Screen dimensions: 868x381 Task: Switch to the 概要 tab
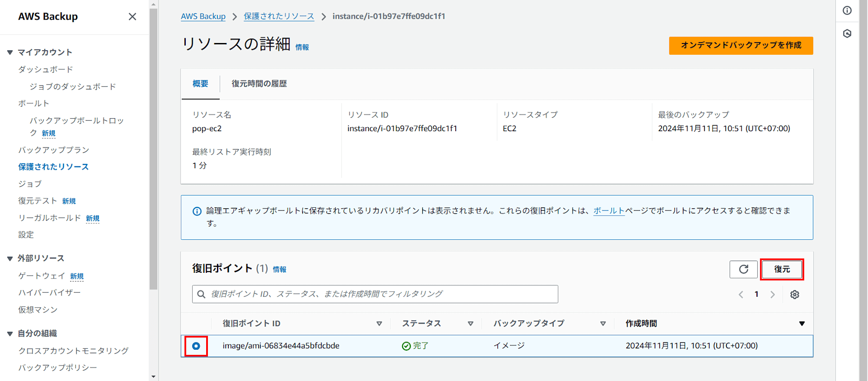click(x=201, y=84)
